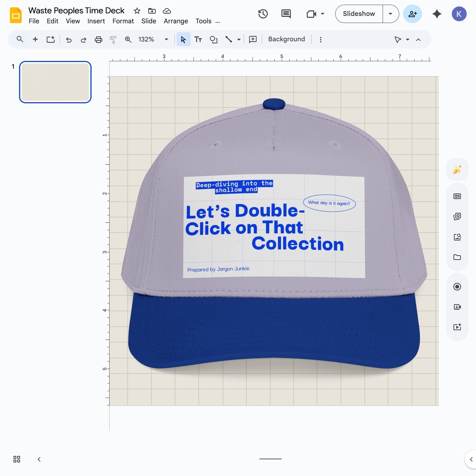The height and width of the screenshot is (476, 476).
Task: Check cloud save status icon
Action: 167,11
